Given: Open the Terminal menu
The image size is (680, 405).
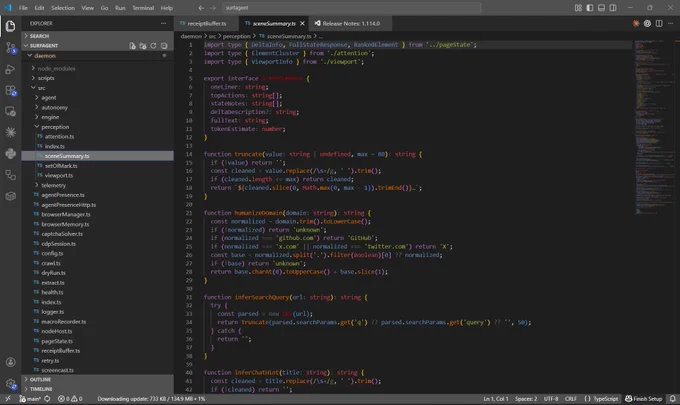Looking at the screenshot, I should pos(143,8).
